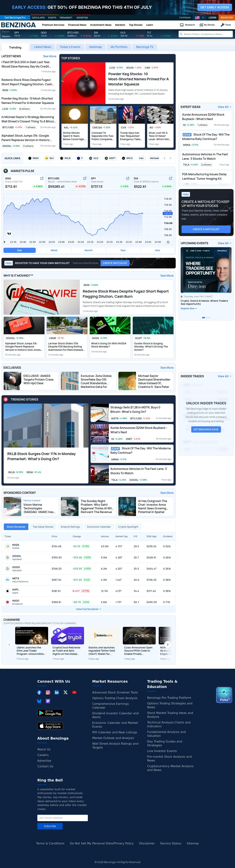Open external link icon on QQQ card
Viewport: 235px width, 868px height.
tap(42, 178)
